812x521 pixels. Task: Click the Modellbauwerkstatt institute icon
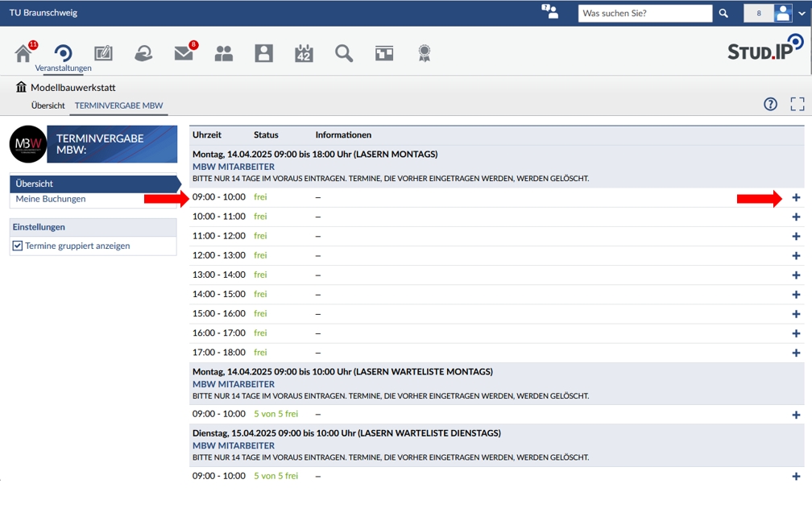(21, 87)
